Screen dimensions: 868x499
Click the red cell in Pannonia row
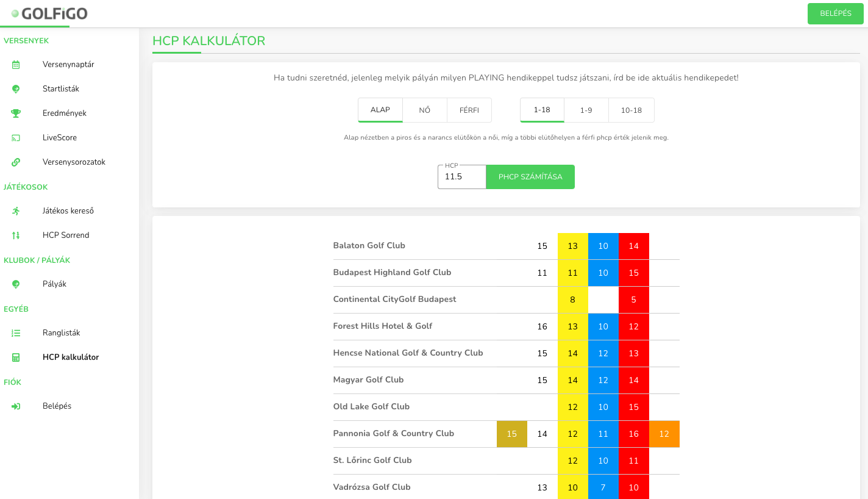(x=634, y=434)
